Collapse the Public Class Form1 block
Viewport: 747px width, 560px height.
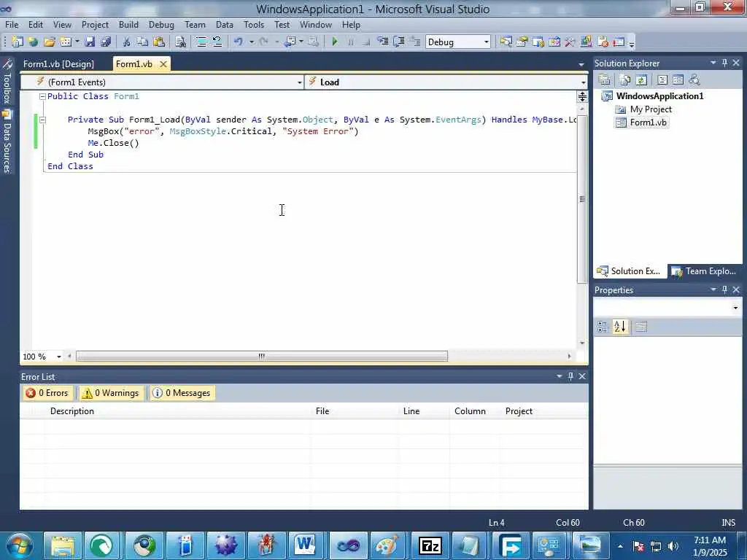[x=42, y=96]
